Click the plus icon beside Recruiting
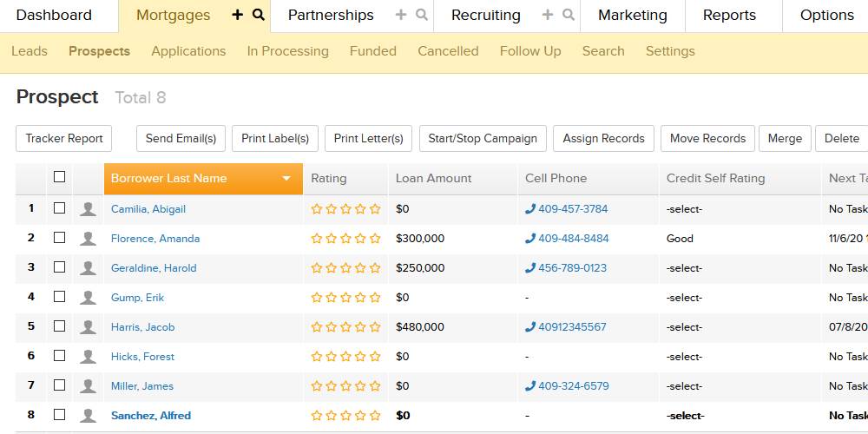This screenshot has height=434, width=868. point(548,15)
